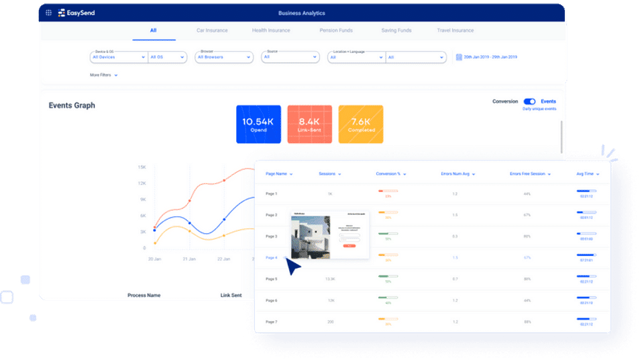Toggle the Conversion/Events switch
This screenshot has height=364, width=644.
tap(529, 101)
